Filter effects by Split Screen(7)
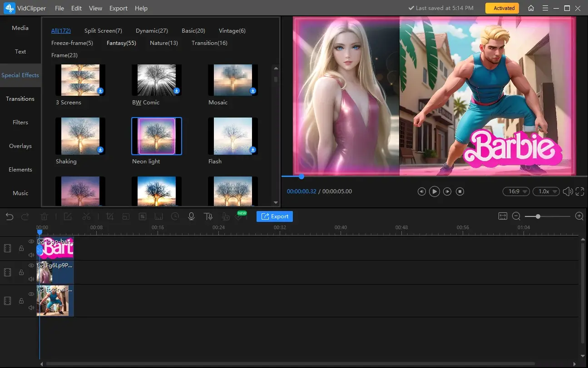Screen dimensions: 588x368 coord(103,31)
